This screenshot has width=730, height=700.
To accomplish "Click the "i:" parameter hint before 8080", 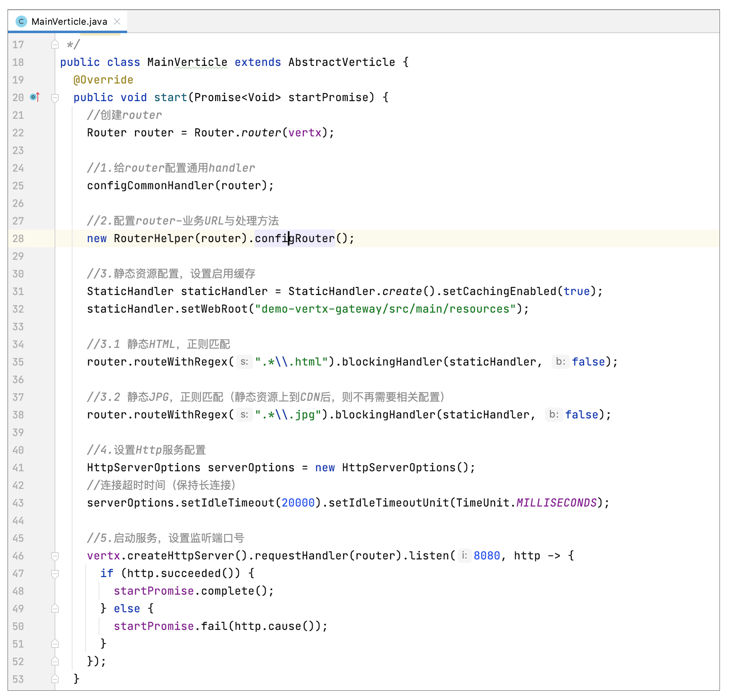I will (x=464, y=556).
